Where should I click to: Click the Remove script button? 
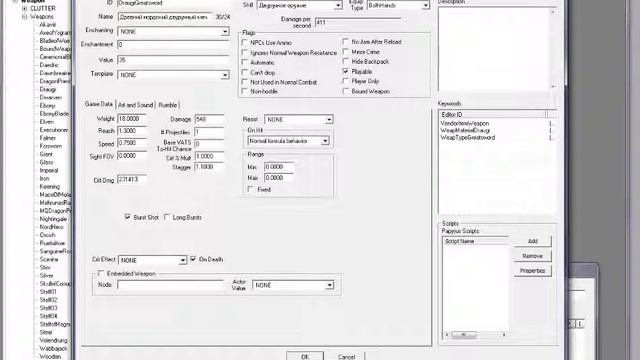click(x=533, y=256)
